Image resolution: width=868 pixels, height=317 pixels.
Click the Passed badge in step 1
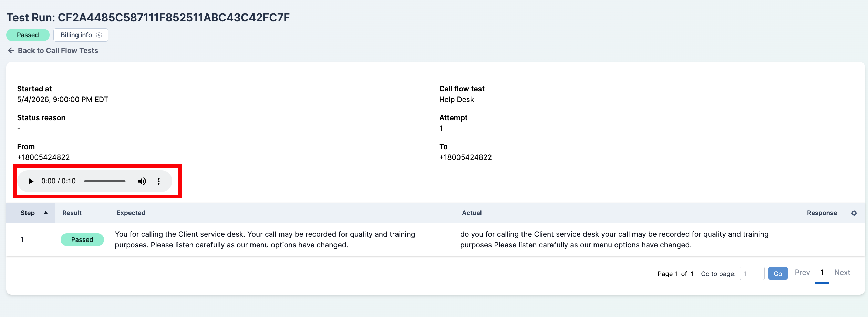click(82, 239)
